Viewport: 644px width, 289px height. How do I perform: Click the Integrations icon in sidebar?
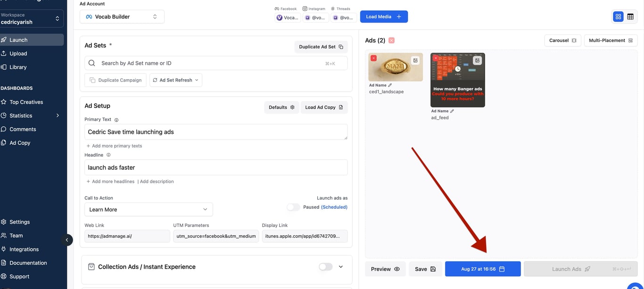pos(4,249)
